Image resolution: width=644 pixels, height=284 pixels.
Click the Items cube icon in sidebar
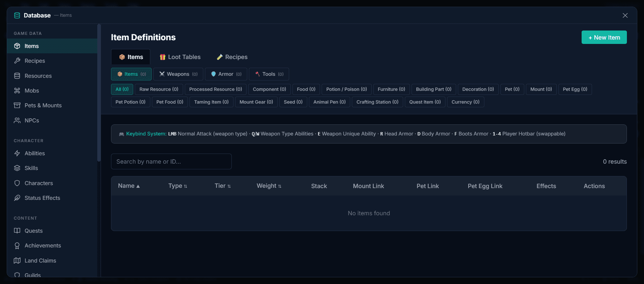[17, 46]
